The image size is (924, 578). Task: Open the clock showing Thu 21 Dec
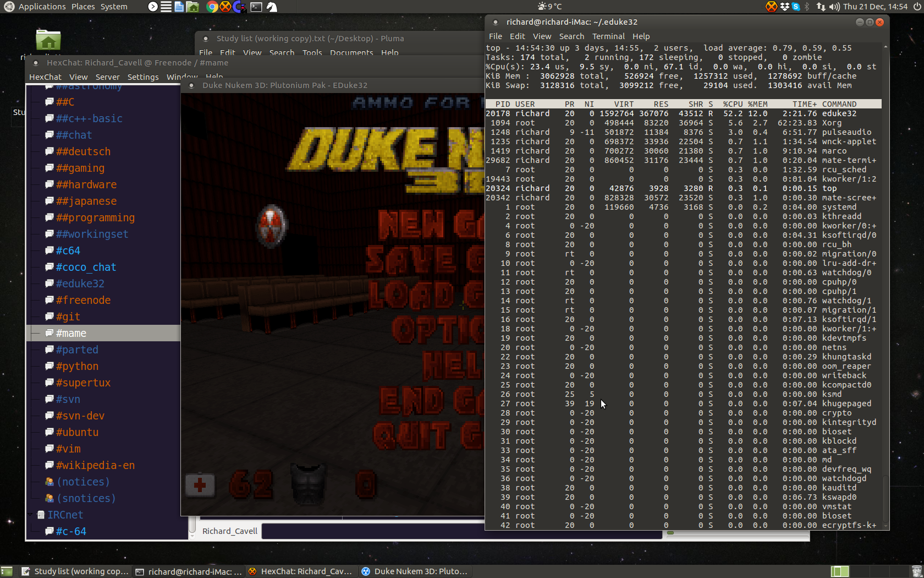876,7
